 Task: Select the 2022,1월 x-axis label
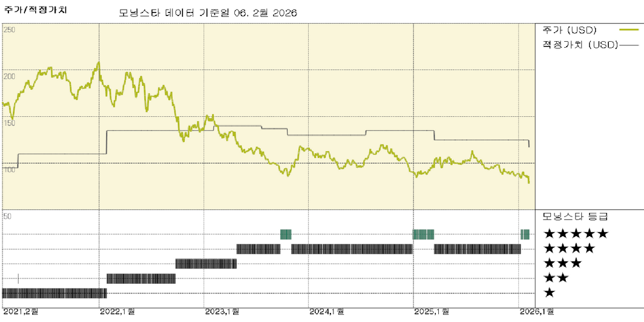(x=117, y=312)
